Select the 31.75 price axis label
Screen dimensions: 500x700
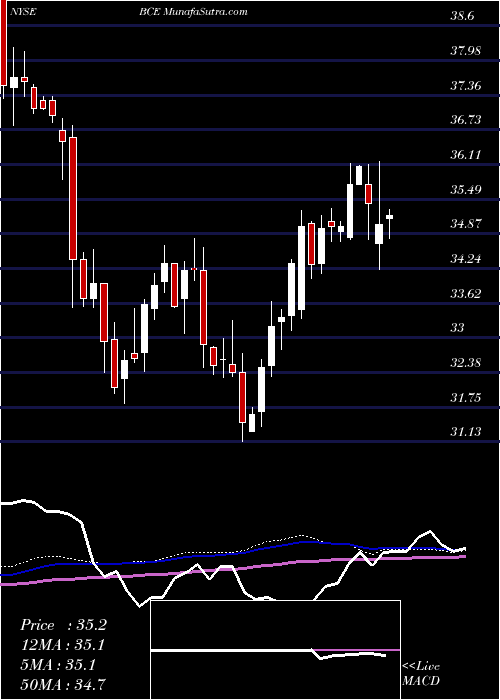(x=466, y=397)
